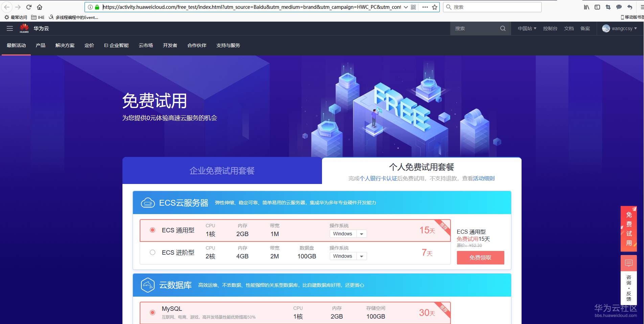Screen dimensions: 644x324
Task: Click the 华为云 brand name
Action: point(41,28)
